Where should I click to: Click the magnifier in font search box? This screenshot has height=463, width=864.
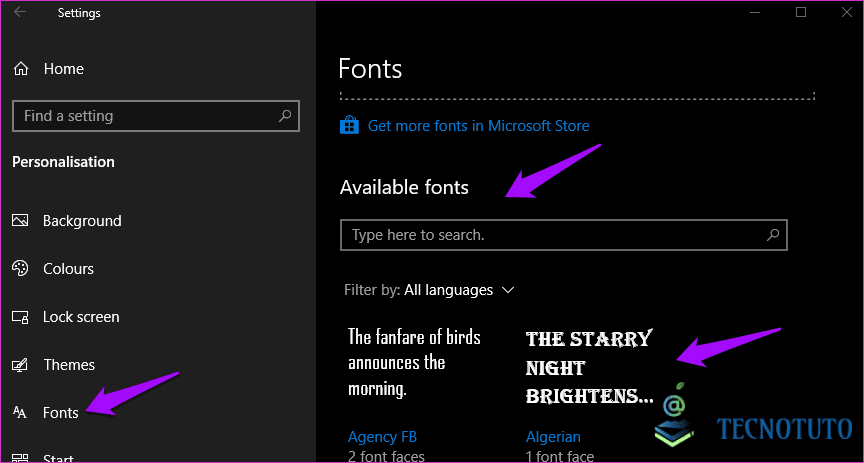click(x=773, y=235)
